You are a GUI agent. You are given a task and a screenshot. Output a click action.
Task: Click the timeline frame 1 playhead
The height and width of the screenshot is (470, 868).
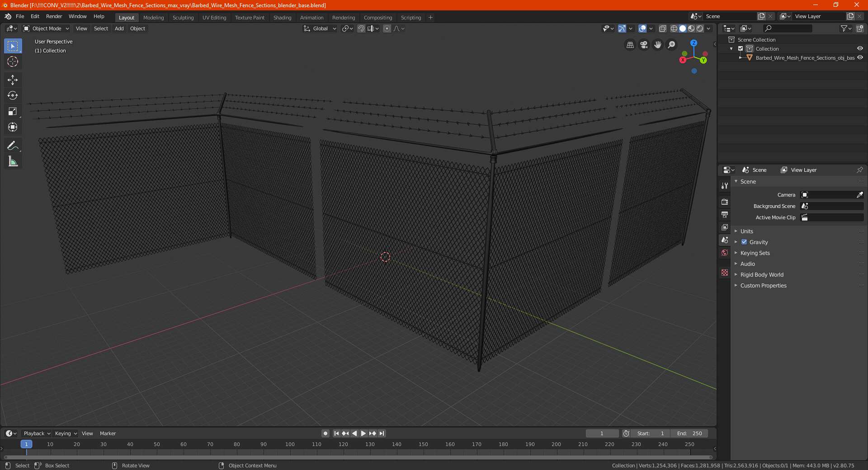point(26,444)
